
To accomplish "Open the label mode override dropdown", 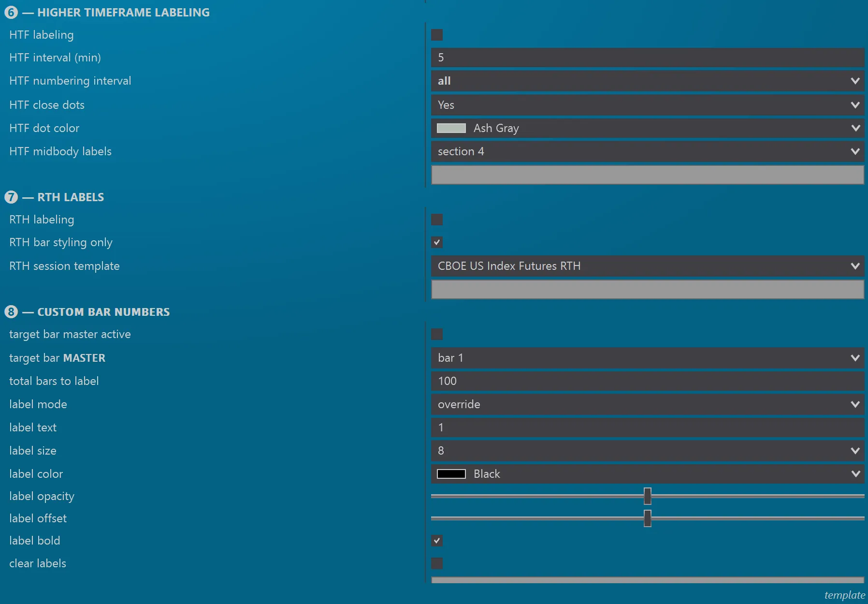I will (x=648, y=404).
